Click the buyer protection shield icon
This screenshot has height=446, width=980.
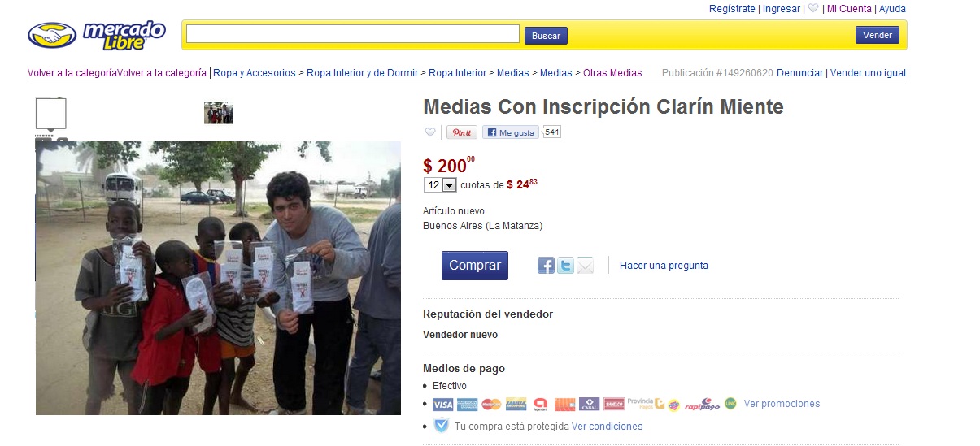point(441,426)
